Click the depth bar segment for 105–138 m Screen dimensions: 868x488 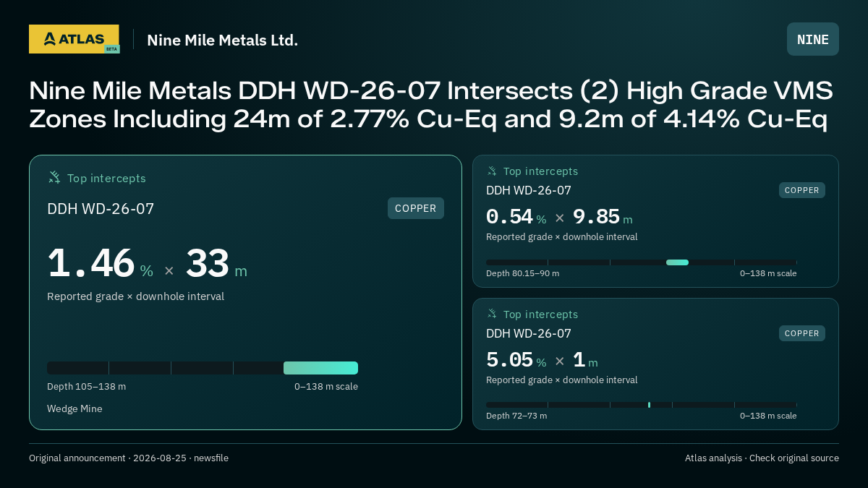(x=320, y=368)
